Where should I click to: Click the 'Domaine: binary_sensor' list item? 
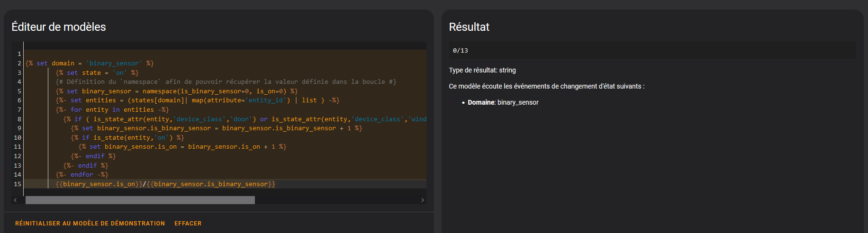(x=503, y=102)
